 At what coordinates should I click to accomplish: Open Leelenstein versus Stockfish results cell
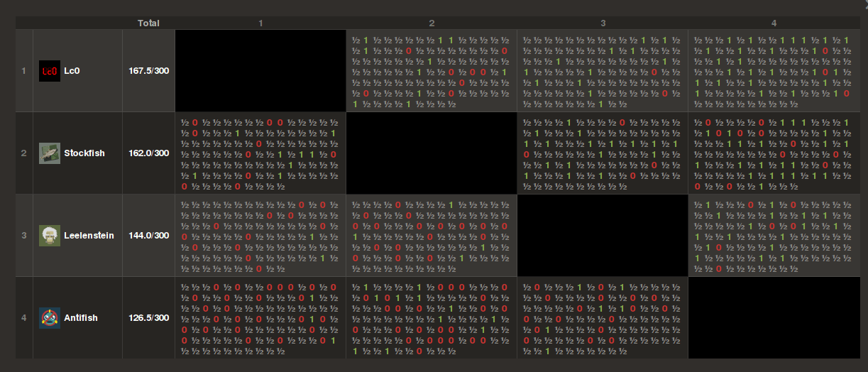point(432,236)
